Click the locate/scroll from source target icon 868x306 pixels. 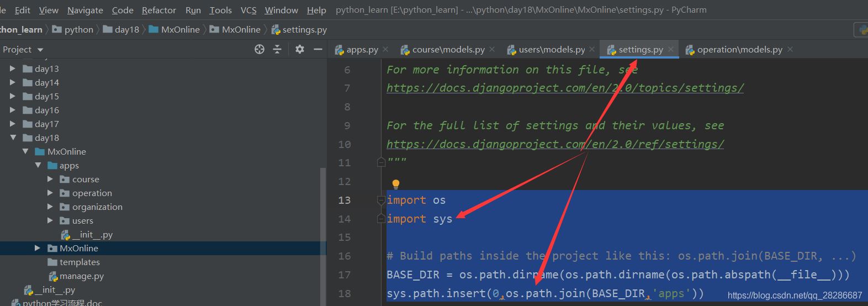coord(260,50)
